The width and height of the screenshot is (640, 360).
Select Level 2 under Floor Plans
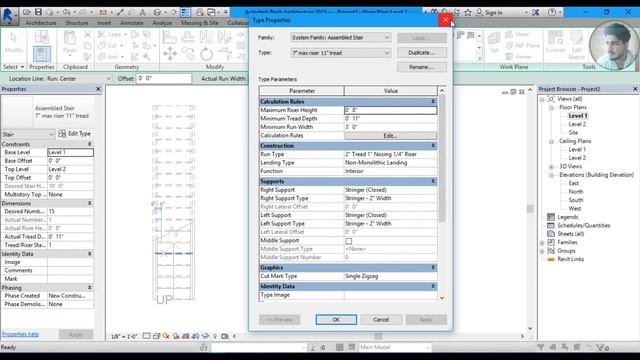coord(577,124)
